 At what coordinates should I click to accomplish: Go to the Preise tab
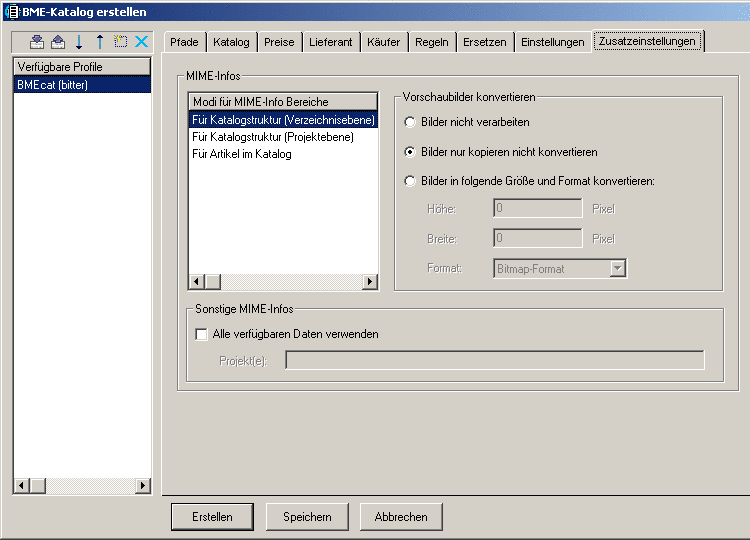click(279, 42)
